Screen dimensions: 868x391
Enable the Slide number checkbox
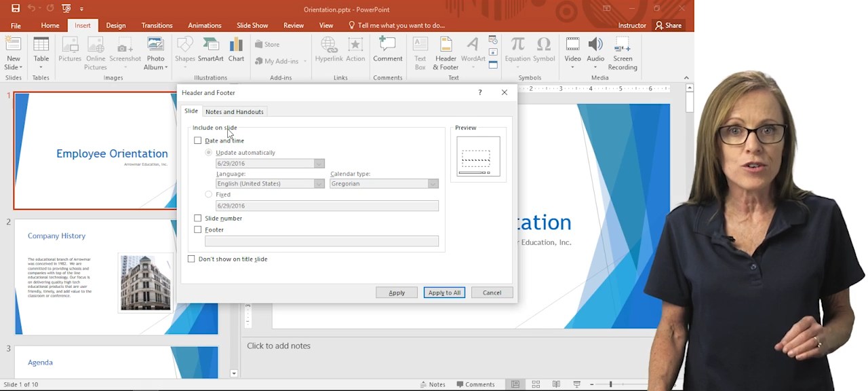coord(198,218)
